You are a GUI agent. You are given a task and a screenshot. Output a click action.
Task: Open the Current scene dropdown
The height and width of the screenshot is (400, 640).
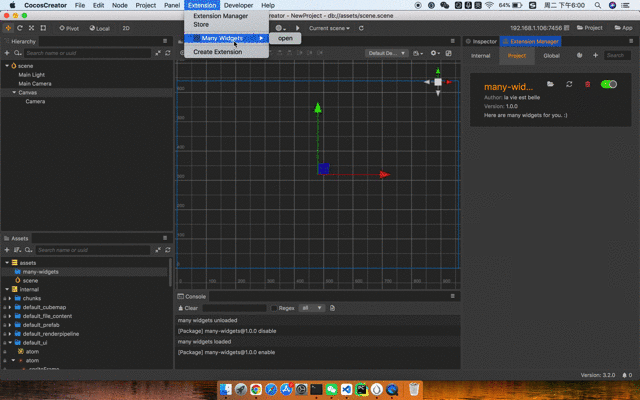(329, 28)
